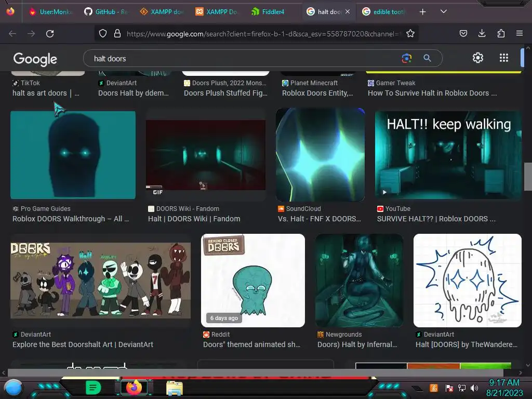The height and width of the screenshot is (399, 532).
Task: Click the Gamer Tweak source label
Action: (395, 83)
